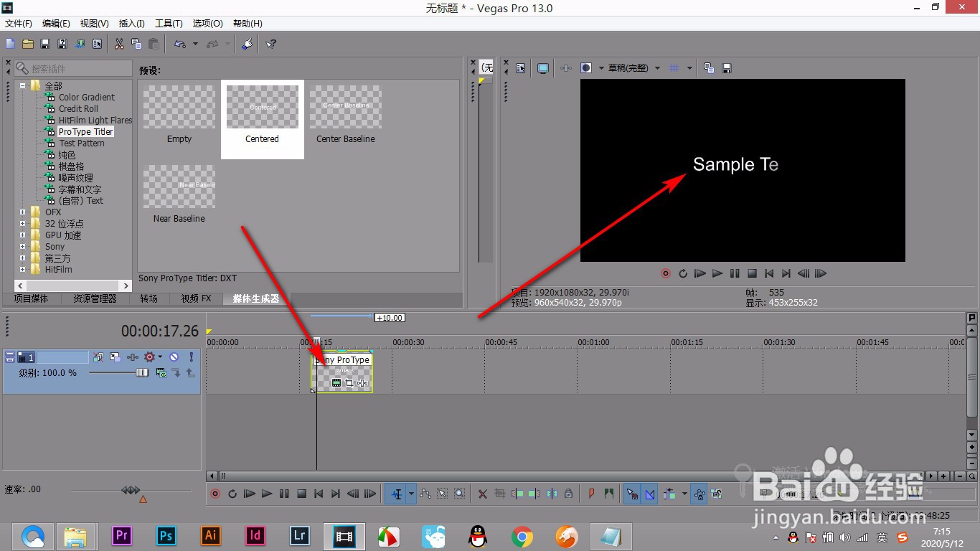This screenshot has width=980, height=551.
Task: Solo track 1 with exclamation icon
Action: pos(192,357)
